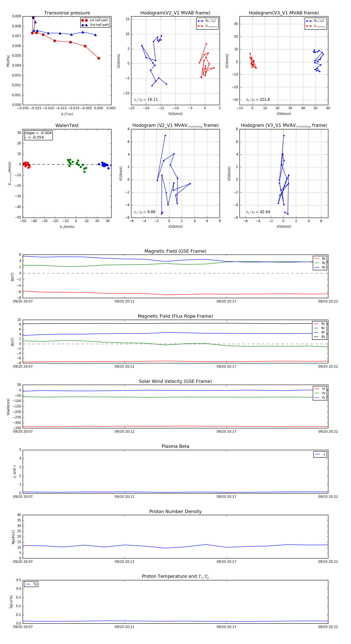Select the eigenvalue ratio annotation 6.88

144,212
